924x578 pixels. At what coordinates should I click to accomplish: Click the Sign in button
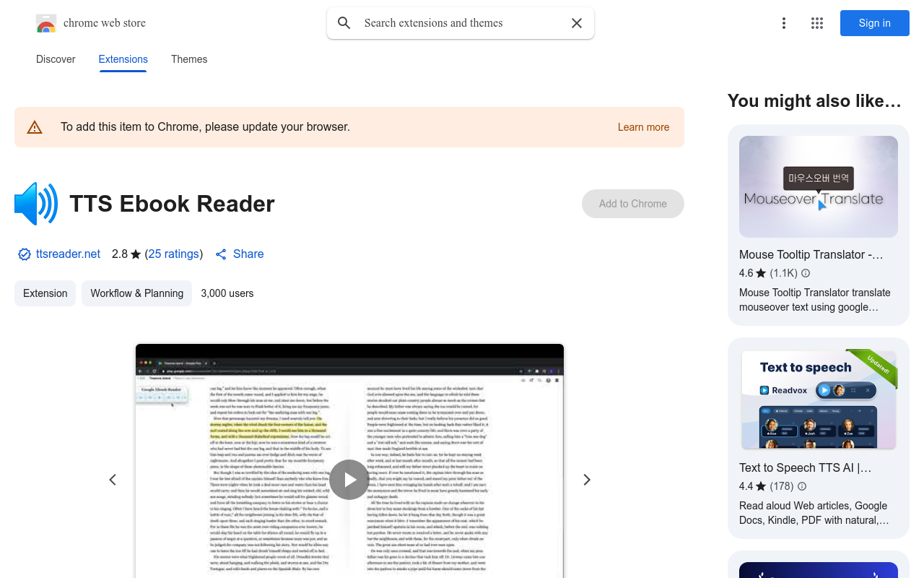pos(875,23)
